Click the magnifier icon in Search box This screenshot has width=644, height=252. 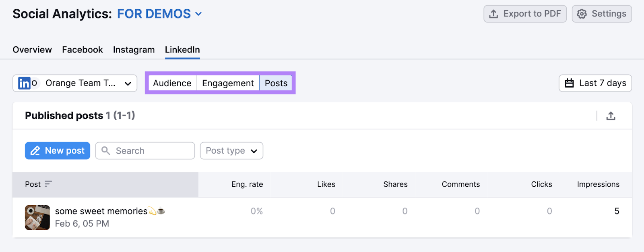pyautogui.click(x=106, y=151)
